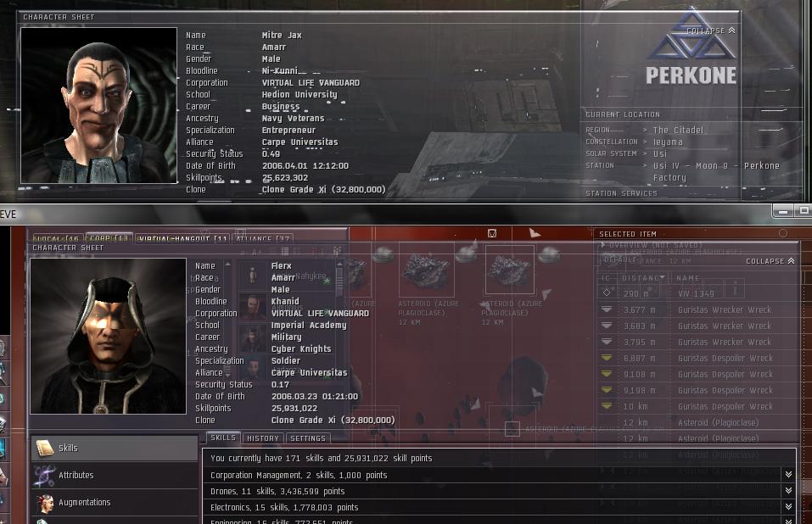Select Attributes entry in character sheet sidebar
The image size is (812, 524).
115,476
